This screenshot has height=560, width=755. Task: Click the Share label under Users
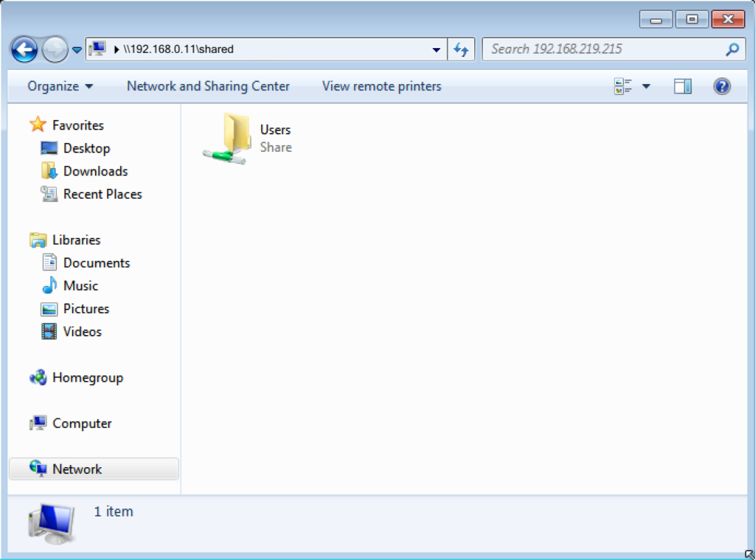[x=276, y=147]
